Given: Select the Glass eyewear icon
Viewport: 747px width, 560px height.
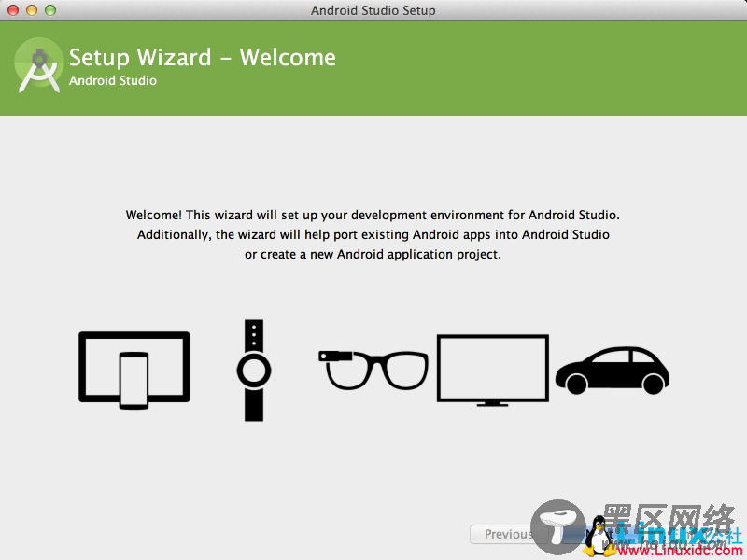Looking at the screenshot, I should (x=373, y=371).
